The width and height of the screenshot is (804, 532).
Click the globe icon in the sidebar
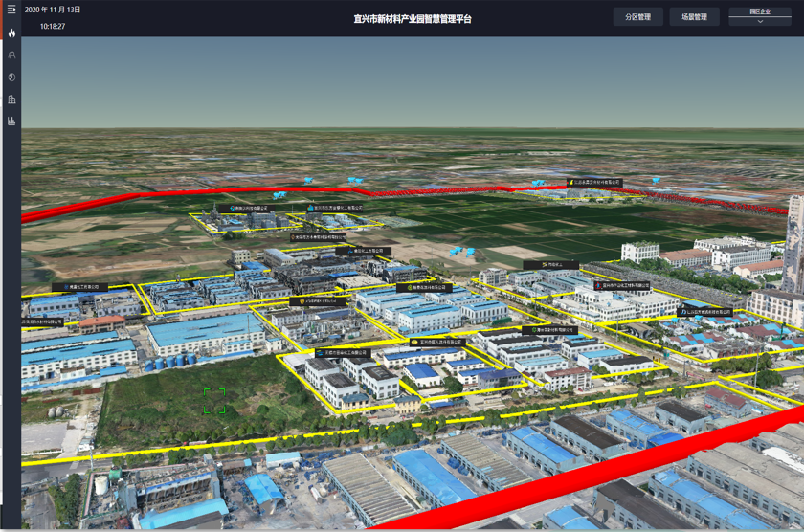tap(11, 78)
